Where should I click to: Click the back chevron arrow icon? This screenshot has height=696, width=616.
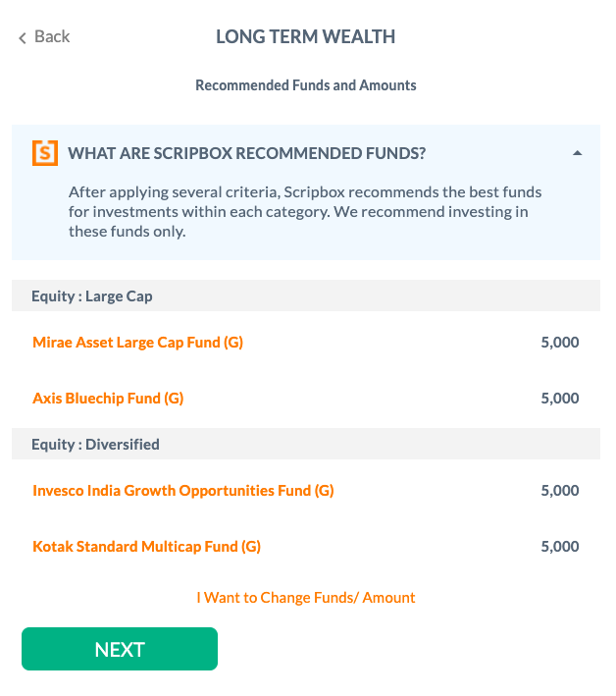click(x=22, y=37)
